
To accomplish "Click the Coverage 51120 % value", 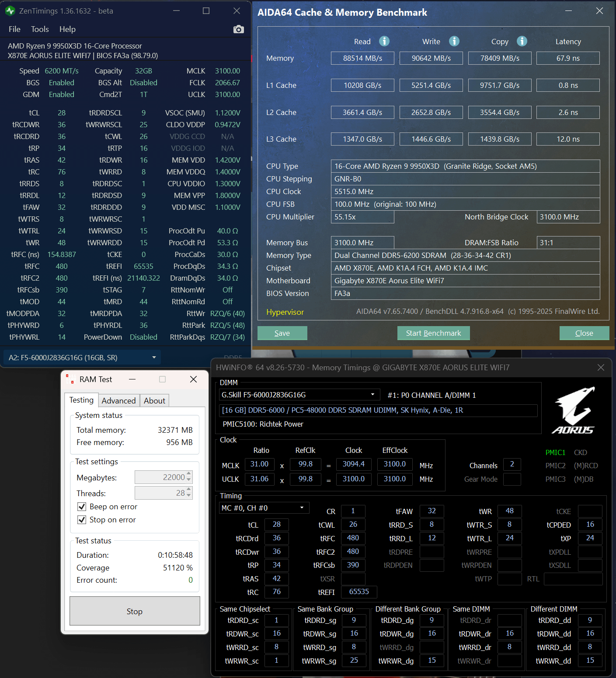I will (178, 568).
